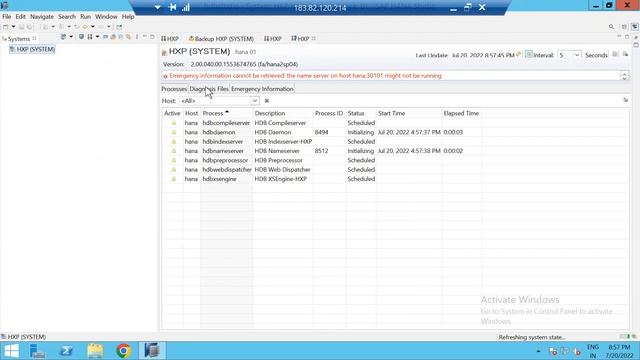Screen dimensions: 640x360
Task: Click warning icon on hdbdaemon row
Action: (174, 132)
